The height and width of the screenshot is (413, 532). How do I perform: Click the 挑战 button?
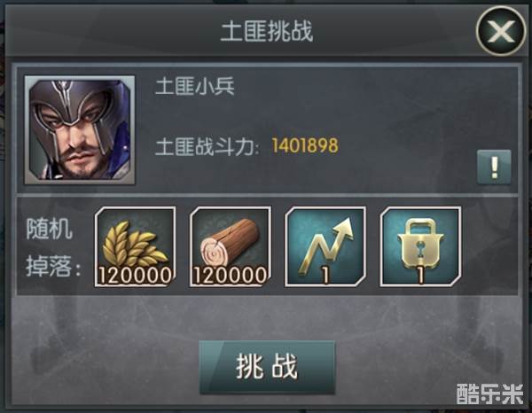coord(267,367)
